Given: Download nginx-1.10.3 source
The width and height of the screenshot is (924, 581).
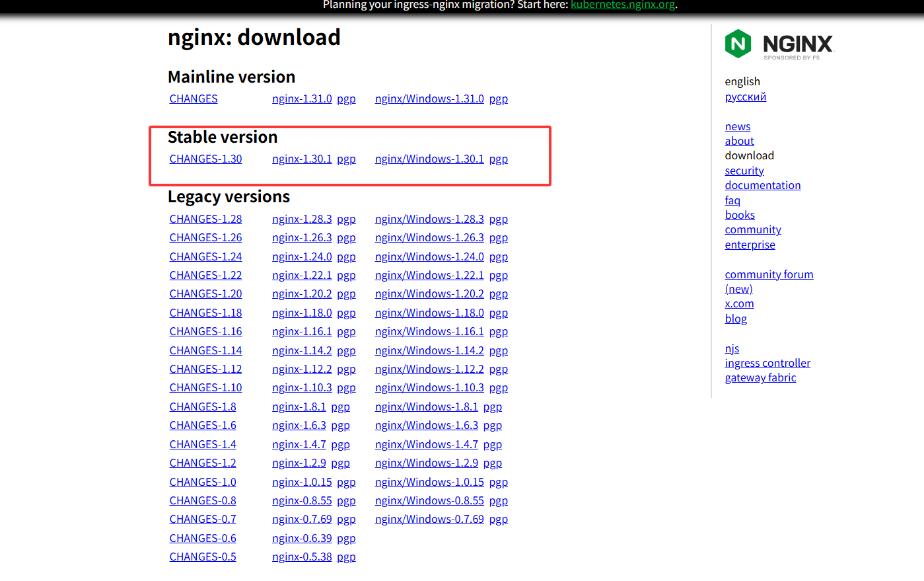Looking at the screenshot, I should [302, 387].
